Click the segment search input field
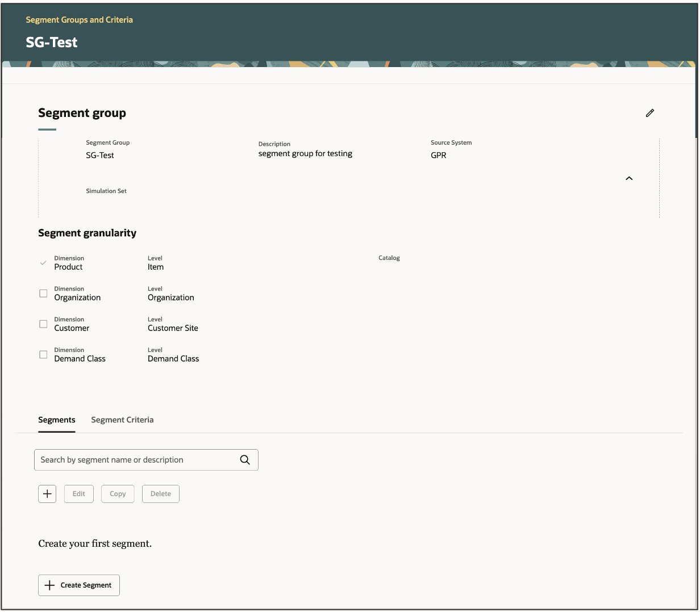 click(x=131, y=460)
